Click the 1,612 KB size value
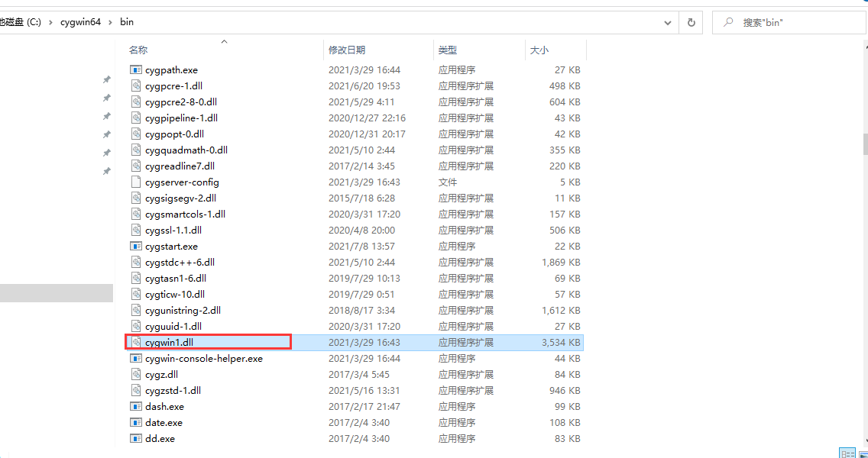 (x=561, y=311)
